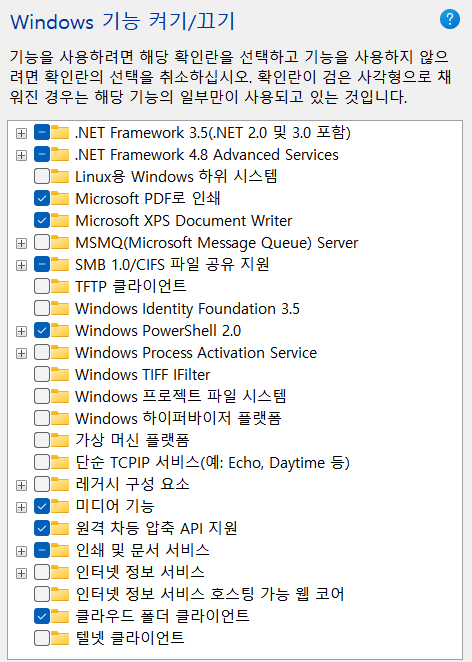The height and width of the screenshot is (662, 472).
Task: Click folder icon beside 클라우드 폴더 클라이언트
Action: click(60, 616)
